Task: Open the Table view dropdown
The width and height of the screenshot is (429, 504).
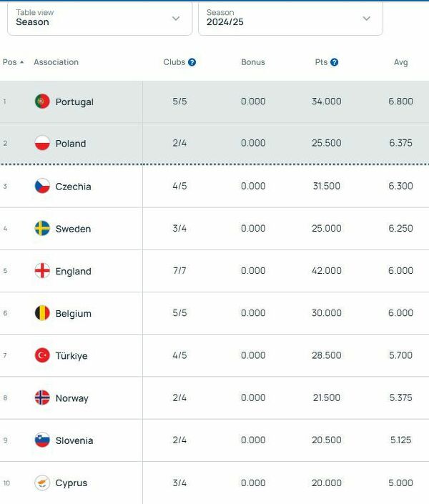Action: (x=99, y=18)
